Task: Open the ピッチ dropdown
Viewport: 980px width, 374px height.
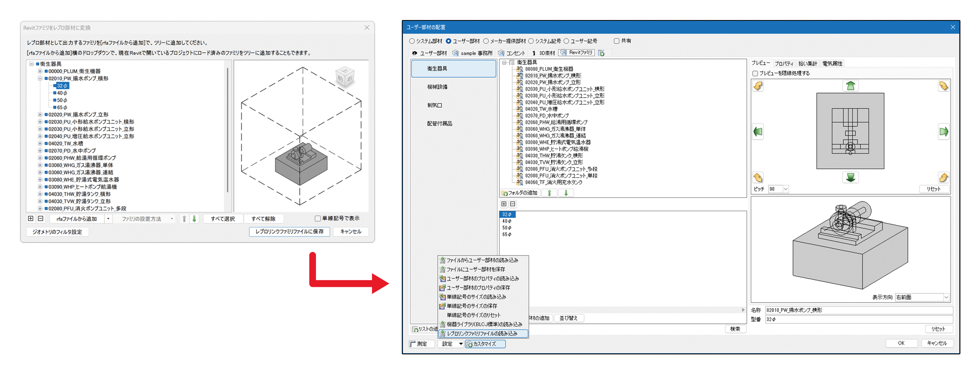Action: coord(786,189)
